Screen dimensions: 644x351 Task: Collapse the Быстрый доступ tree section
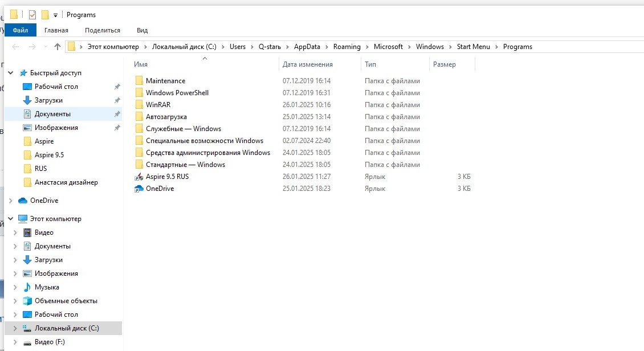(x=11, y=73)
